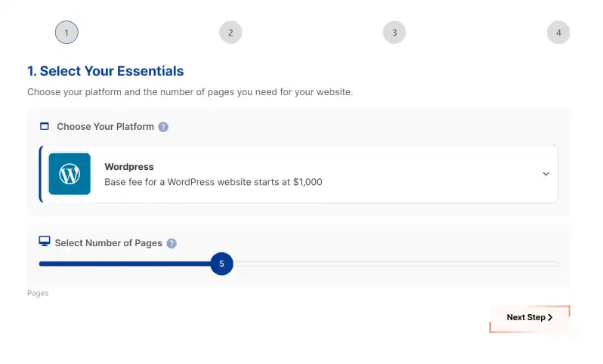Select step 3 in the progress stepper

click(x=394, y=32)
